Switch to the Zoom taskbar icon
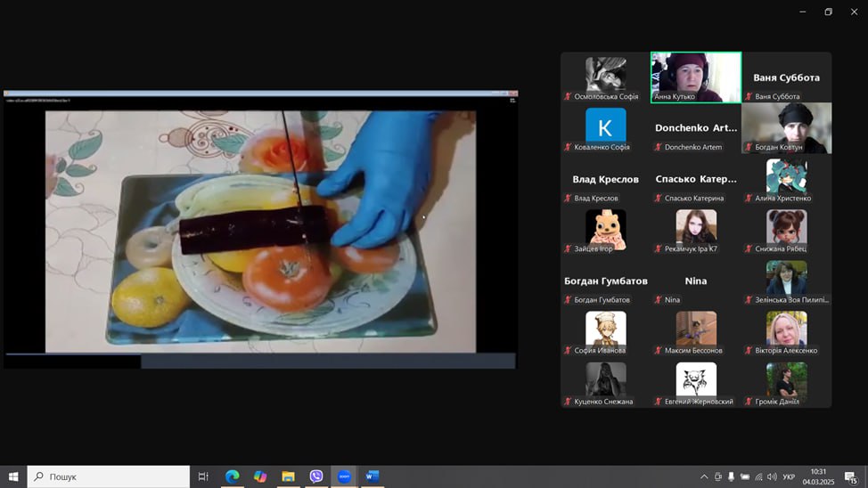The image size is (868, 488). coord(344,476)
